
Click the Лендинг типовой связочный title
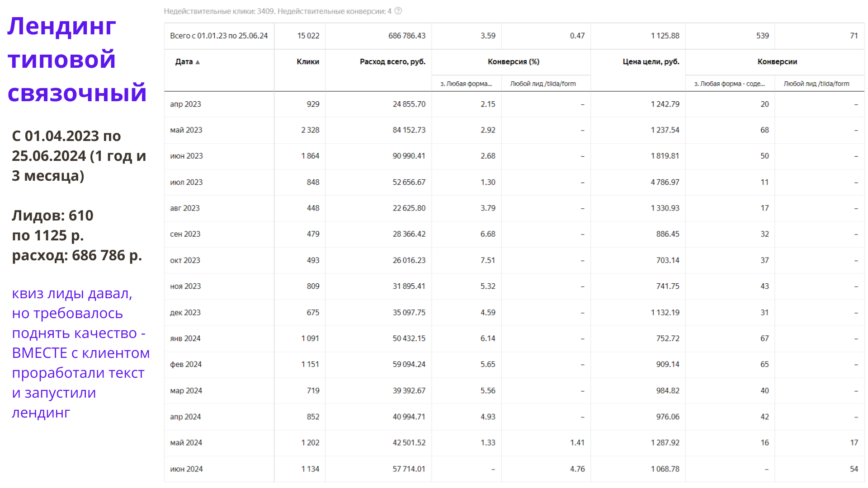point(77,59)
